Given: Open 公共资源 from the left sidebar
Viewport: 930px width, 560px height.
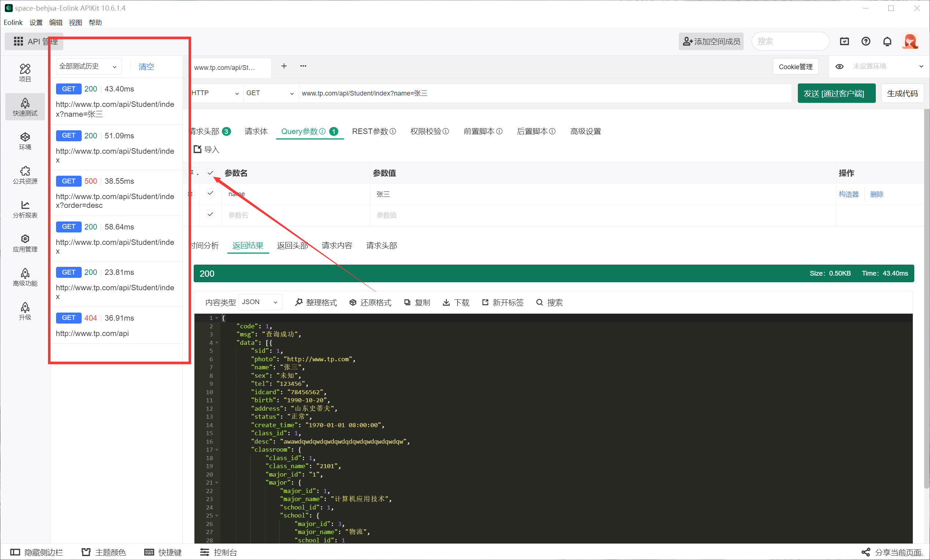Looking at the screenshot, I should (x=25, y=175).
